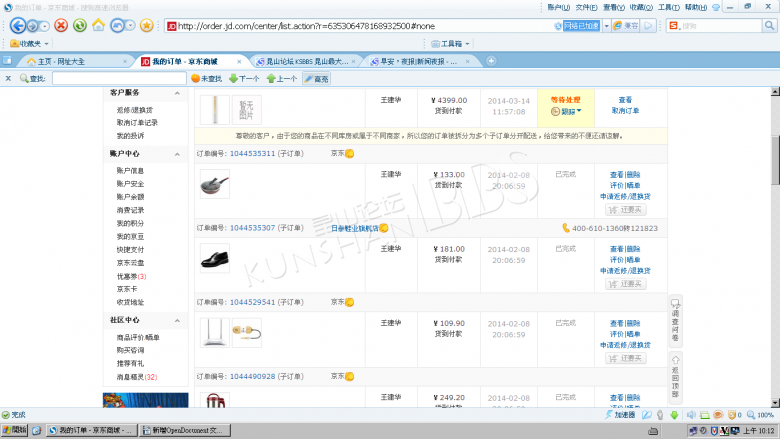Open the 收藏 menu
The image size is (780, 439).
tap(641, 7)
